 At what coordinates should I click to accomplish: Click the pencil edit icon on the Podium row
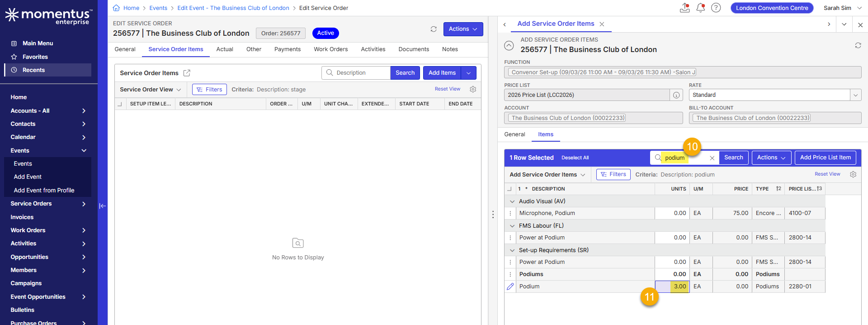pyautogui.click(x=510, y=287)
